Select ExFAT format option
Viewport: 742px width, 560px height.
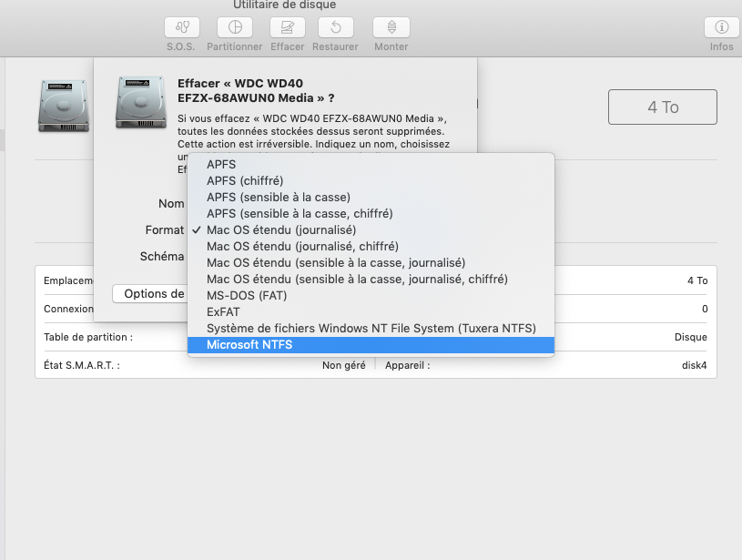click(371, 312)
